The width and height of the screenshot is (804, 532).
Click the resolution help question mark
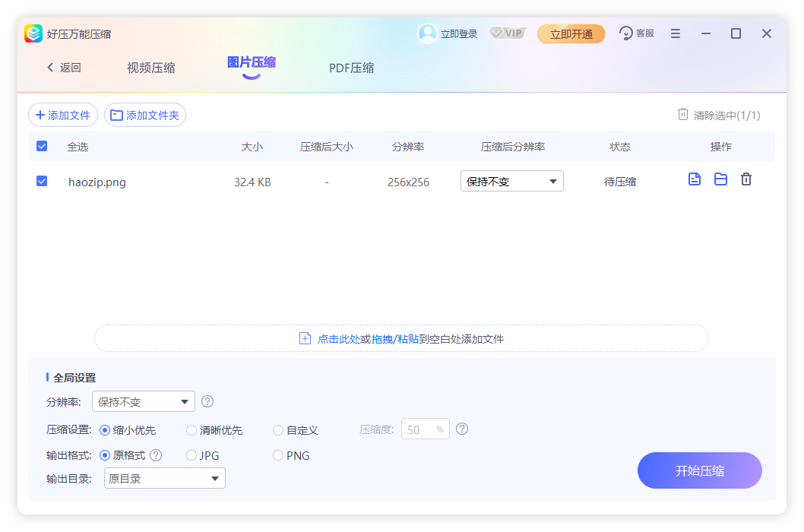(x=207, y=401)
